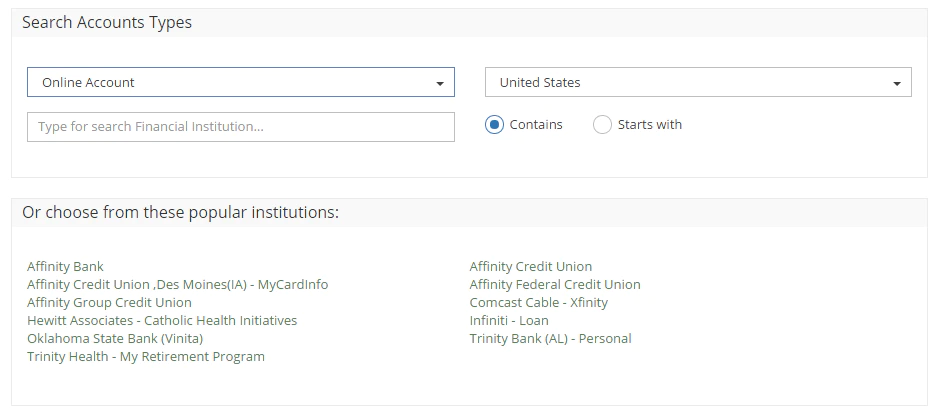This screenshot has height=416, width=934.
Task: Click the popular institutions section heading
Action: [x=180, y=212]
